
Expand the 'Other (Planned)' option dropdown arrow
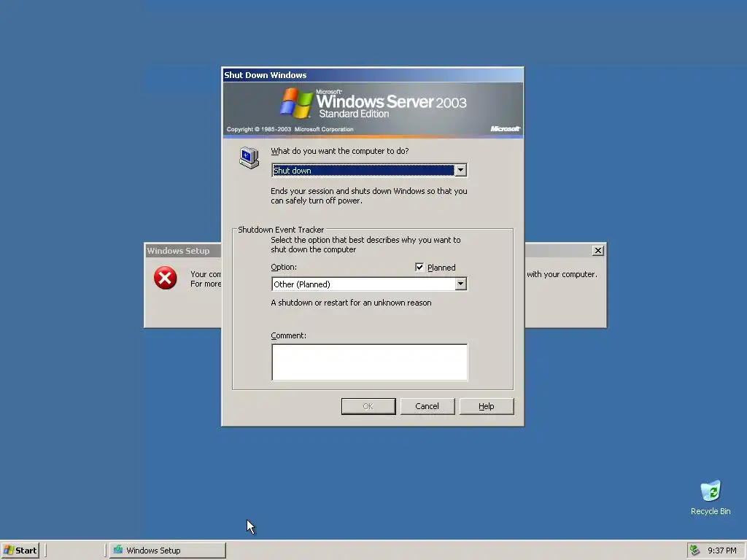click(x=460, y=284)
